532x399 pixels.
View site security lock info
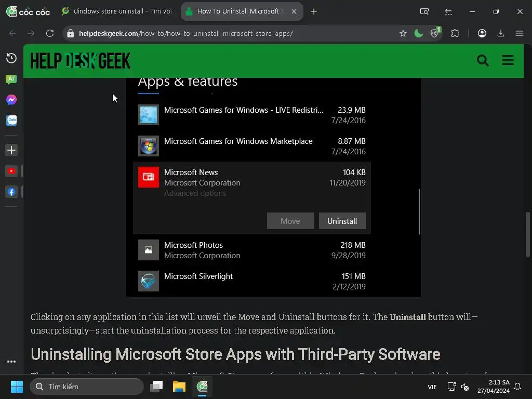[70, 33]
